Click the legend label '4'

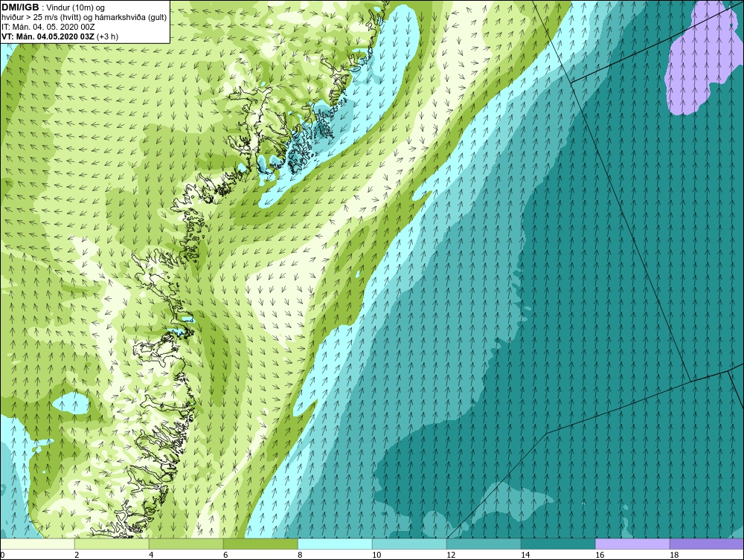coord(151,555)
